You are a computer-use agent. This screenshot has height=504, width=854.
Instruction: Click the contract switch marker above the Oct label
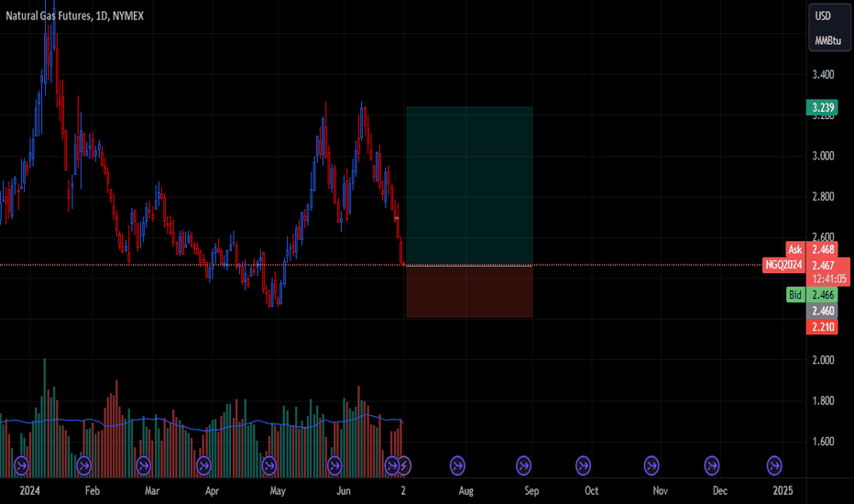coord(584,466)
